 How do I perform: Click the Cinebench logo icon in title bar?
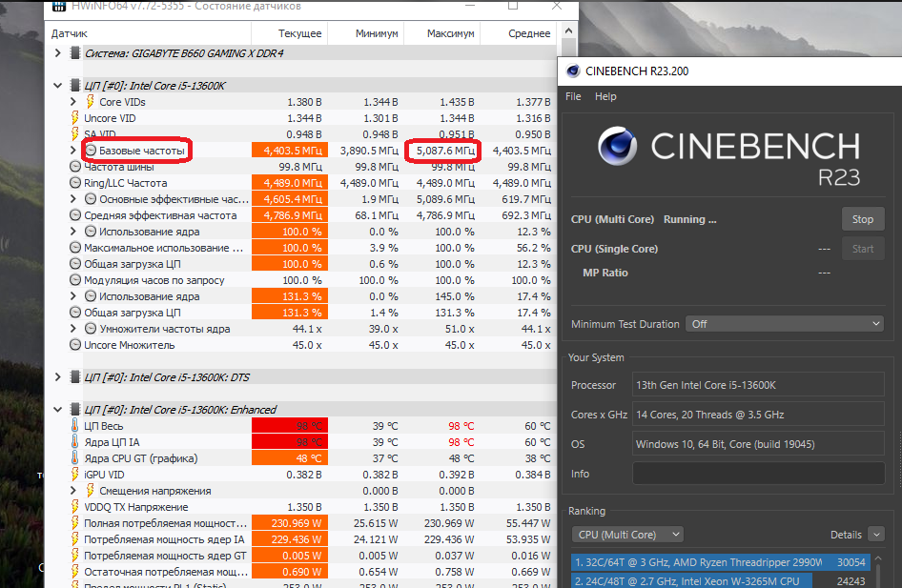coord(573,71)
